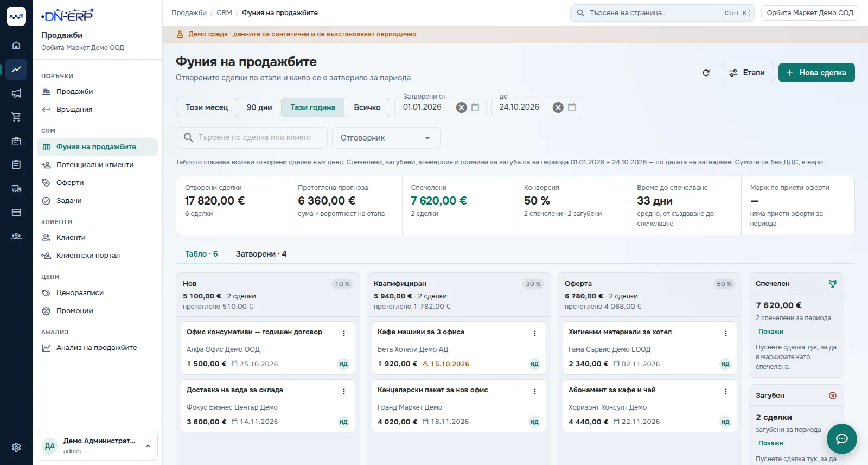Viewport: 868px width, 465px height.
Task: Open calendar picker for end date 24.10.2026
Action: pos(572,107)
